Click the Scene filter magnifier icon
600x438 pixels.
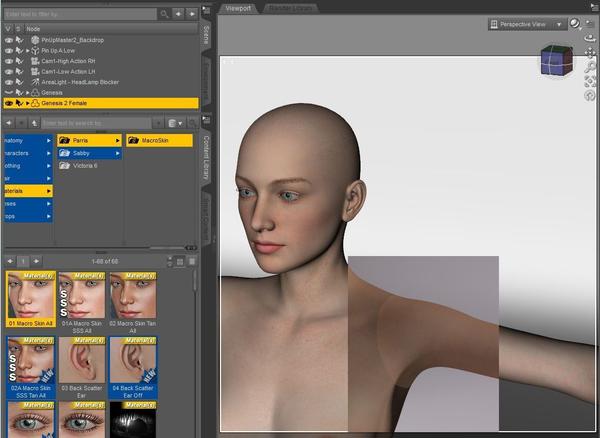click(x=165, y=14)
